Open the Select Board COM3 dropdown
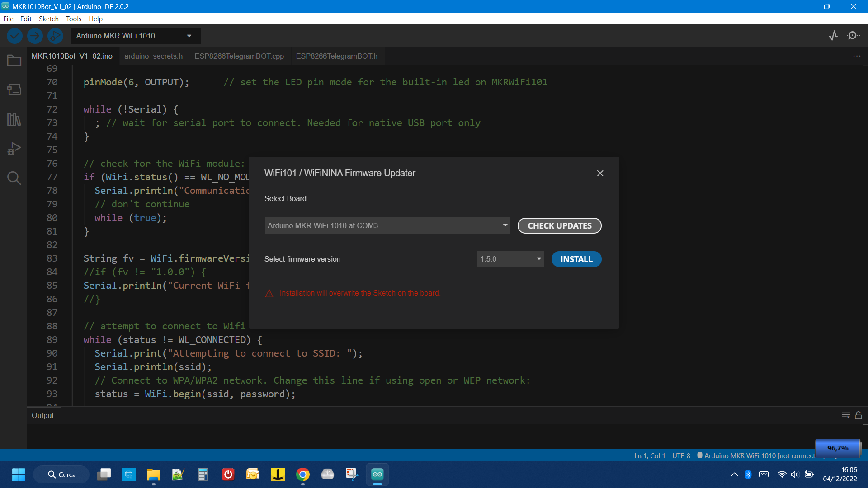 387,225
